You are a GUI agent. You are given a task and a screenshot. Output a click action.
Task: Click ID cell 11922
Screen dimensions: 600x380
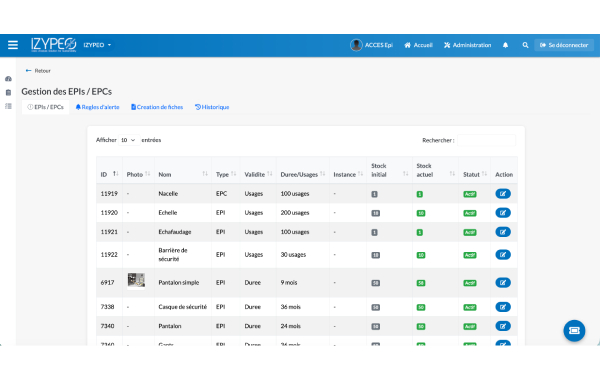(x=109, y=254)
